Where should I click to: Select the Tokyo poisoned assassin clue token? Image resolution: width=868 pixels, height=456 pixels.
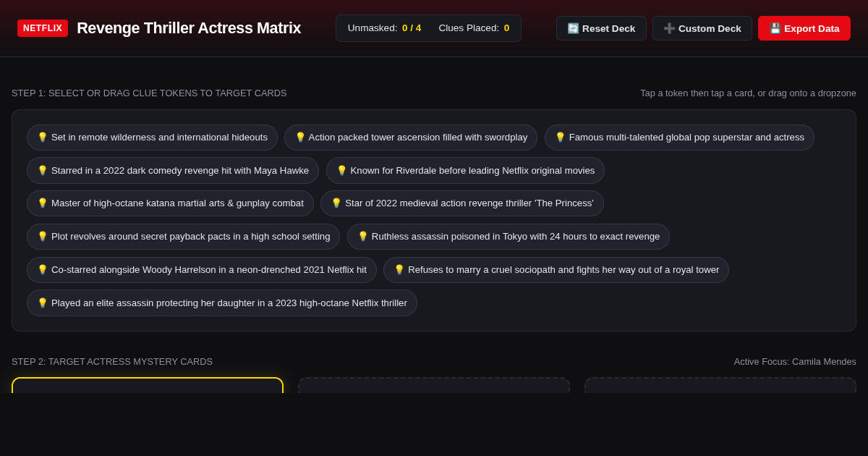[509, 237]
